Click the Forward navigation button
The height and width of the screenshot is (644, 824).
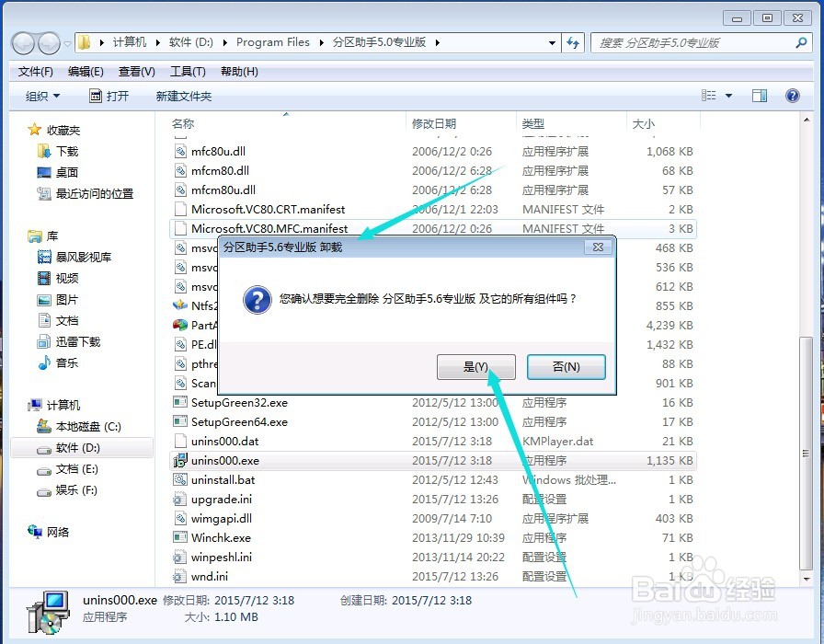tap(50, 43)
